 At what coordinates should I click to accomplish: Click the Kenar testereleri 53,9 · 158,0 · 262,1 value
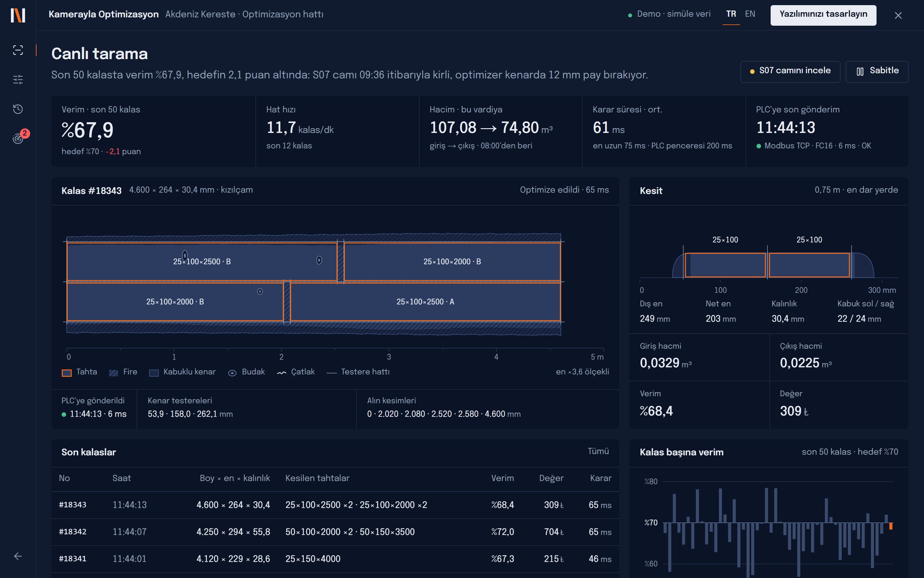click(x=190, y=414)
